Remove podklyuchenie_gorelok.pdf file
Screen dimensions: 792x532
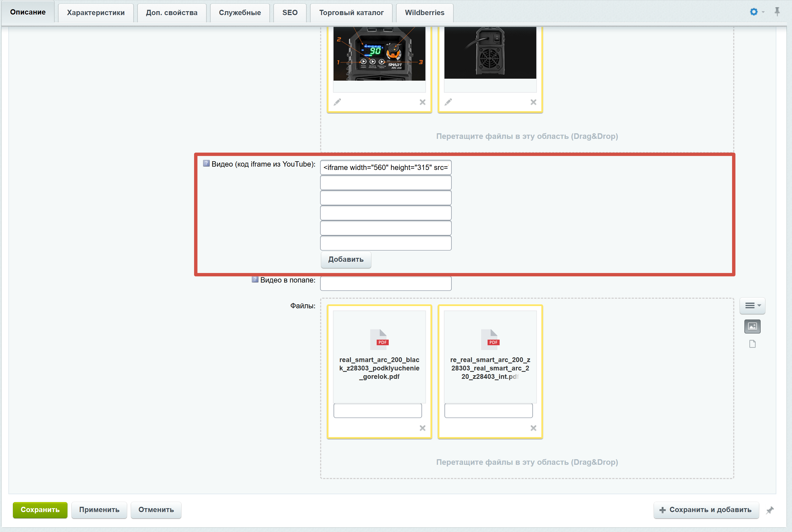(x=423, y=428)
